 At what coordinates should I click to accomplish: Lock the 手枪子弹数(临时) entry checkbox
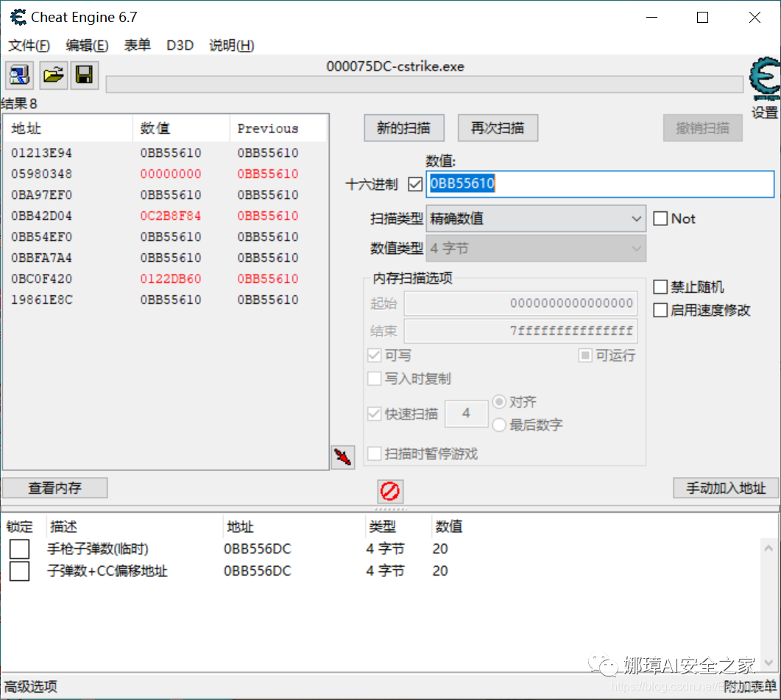(x=19, y=548)
